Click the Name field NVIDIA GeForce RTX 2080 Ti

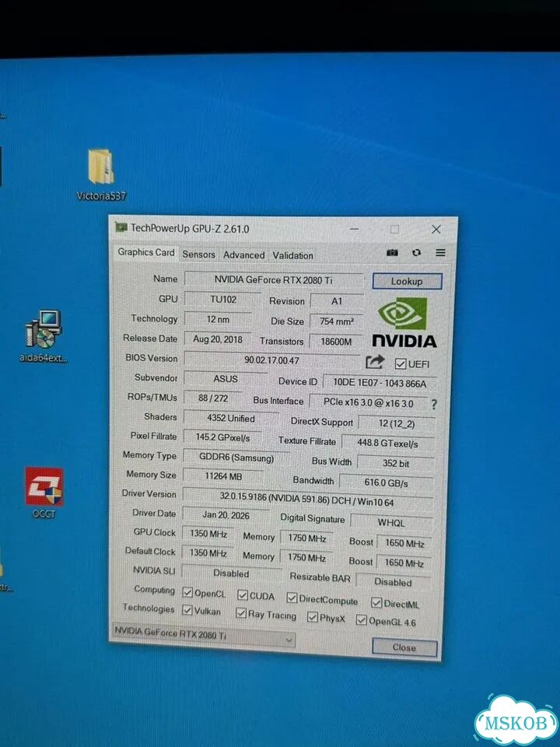[x=274, y=280]
